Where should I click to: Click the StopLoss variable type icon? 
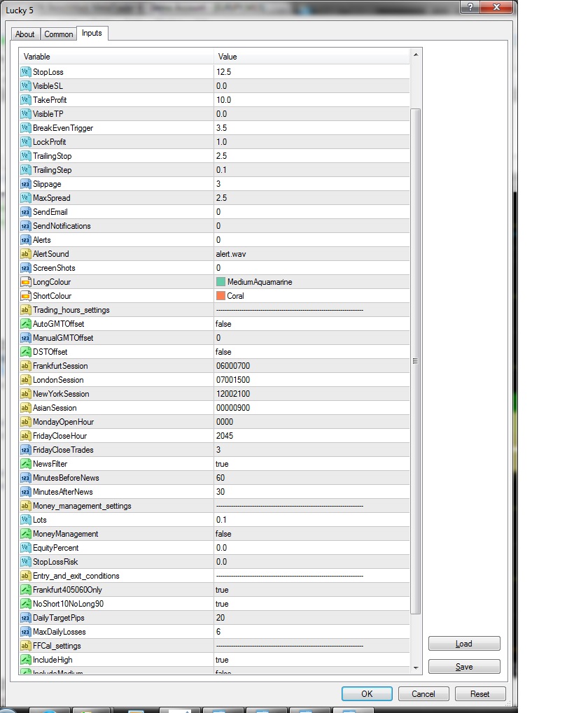pos(25,72)
